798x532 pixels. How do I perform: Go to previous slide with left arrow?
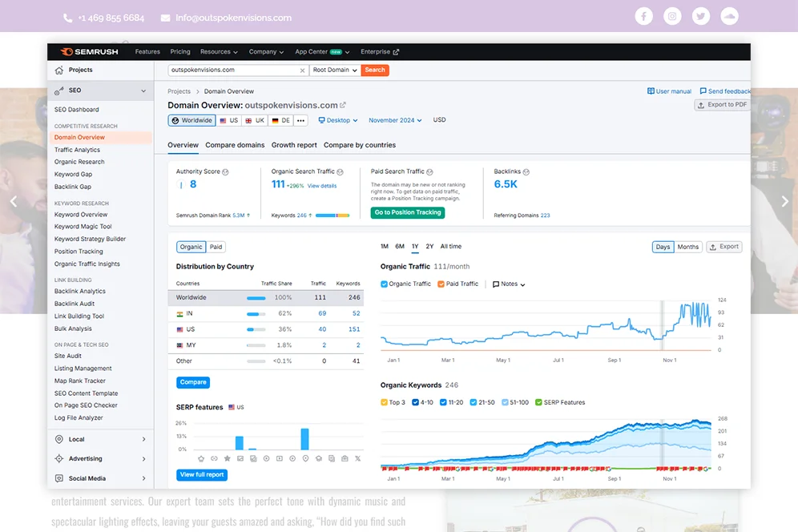tap(14, 201)
